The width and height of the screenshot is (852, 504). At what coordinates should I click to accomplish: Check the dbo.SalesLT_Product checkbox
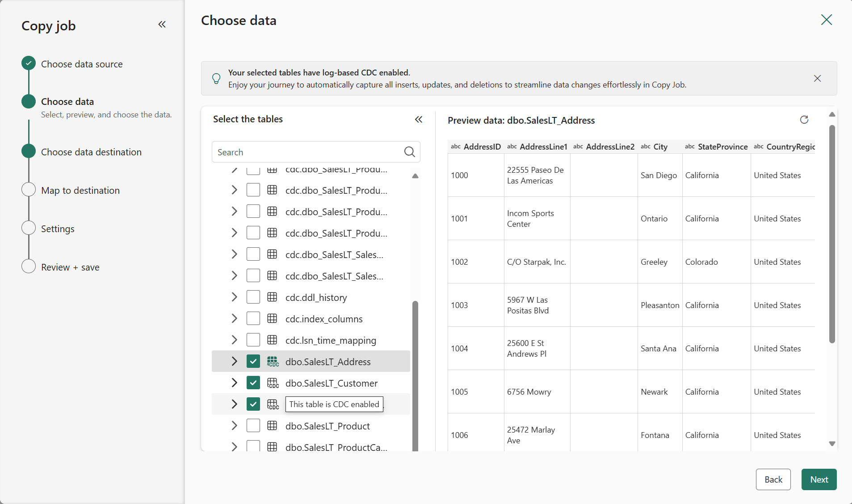pos(253,425)
